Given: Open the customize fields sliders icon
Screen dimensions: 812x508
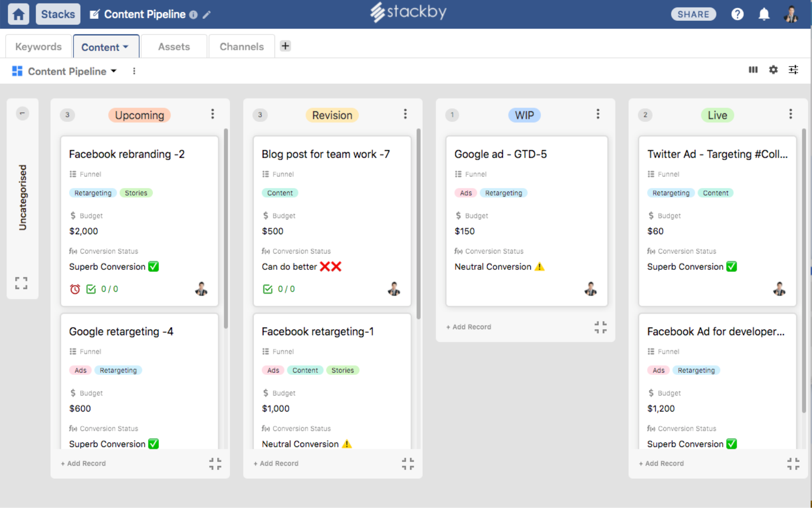Looking at the screenshot, I should pos(793,70).
